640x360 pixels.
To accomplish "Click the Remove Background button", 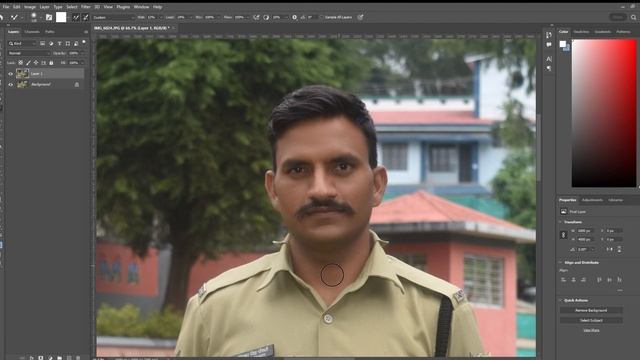I will point(591,311).
